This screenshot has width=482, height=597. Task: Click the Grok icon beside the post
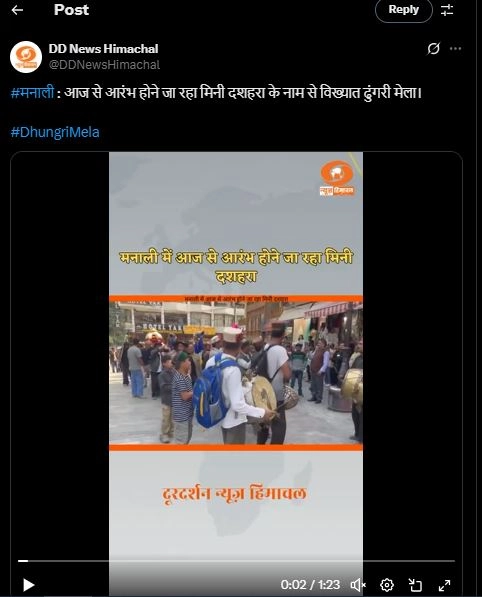click(x=433, y=49)
